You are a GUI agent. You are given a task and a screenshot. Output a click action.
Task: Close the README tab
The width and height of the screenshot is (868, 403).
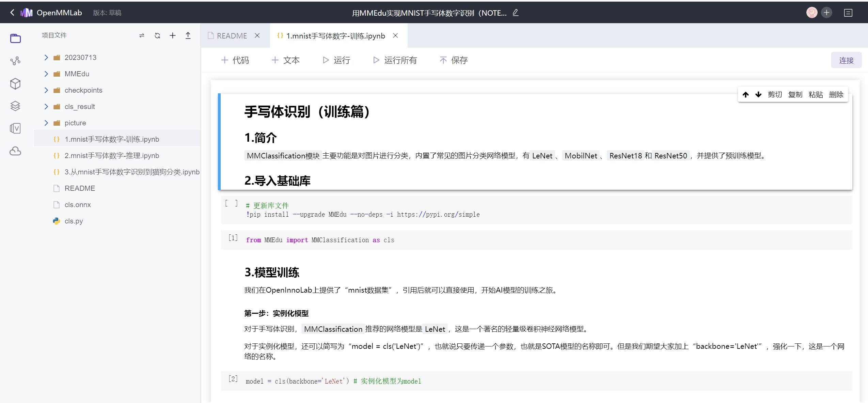click(257, 35)
